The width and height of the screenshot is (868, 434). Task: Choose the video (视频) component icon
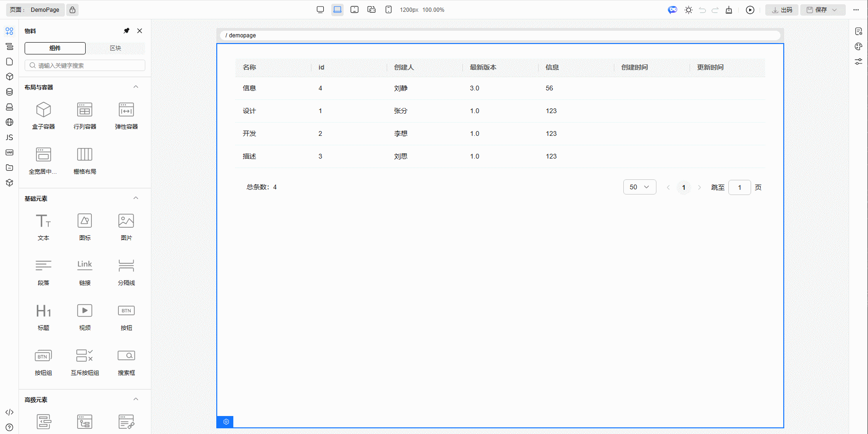pyautogui.click(x=85, y=311)
